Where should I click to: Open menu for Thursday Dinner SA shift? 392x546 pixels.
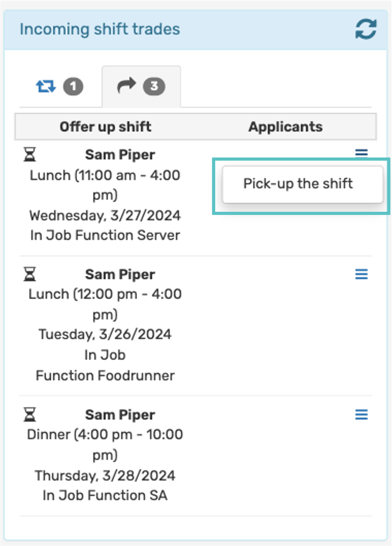361,414
